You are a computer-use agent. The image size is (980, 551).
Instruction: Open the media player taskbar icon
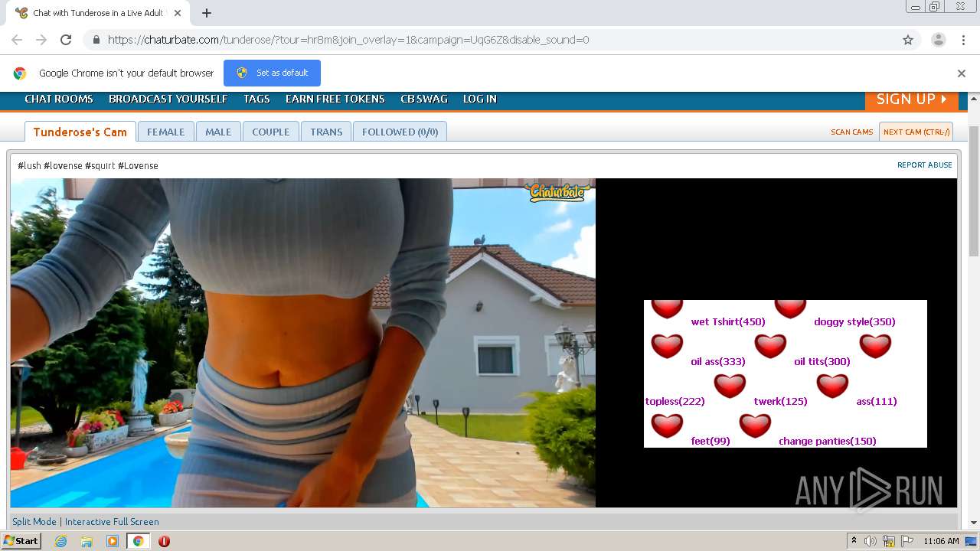tap(113, 541)
